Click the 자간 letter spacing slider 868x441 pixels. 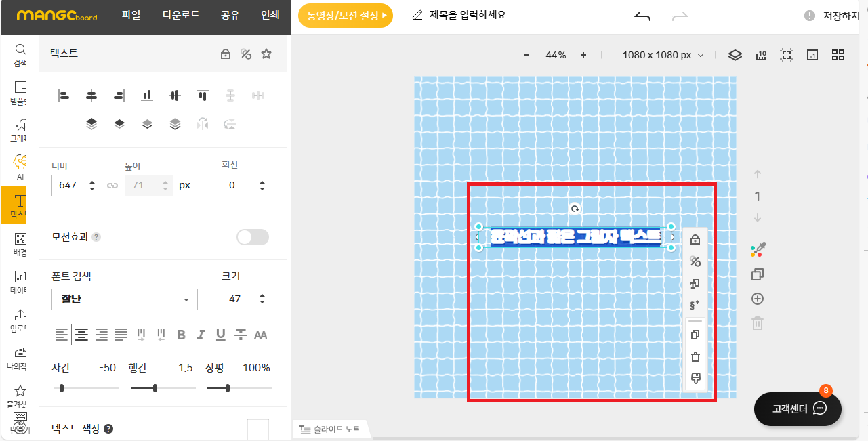click(85, 388)
